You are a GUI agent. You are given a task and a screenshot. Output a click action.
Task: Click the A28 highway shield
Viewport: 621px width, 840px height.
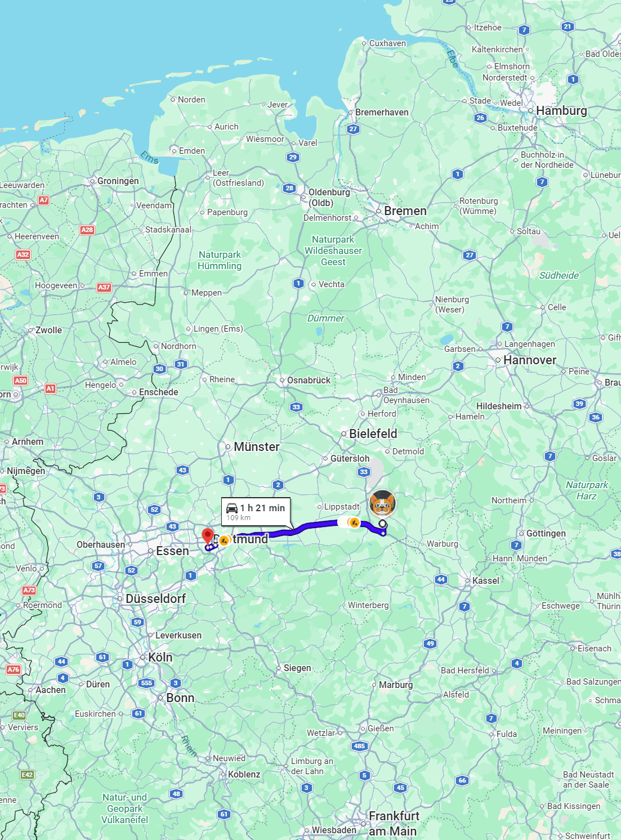coord(87,230)
